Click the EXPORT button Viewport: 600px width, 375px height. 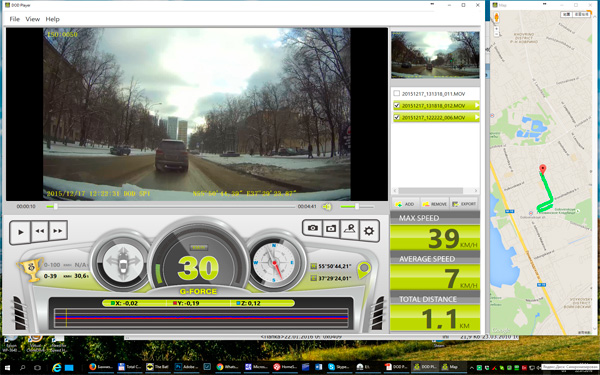(x=464, y=204)
